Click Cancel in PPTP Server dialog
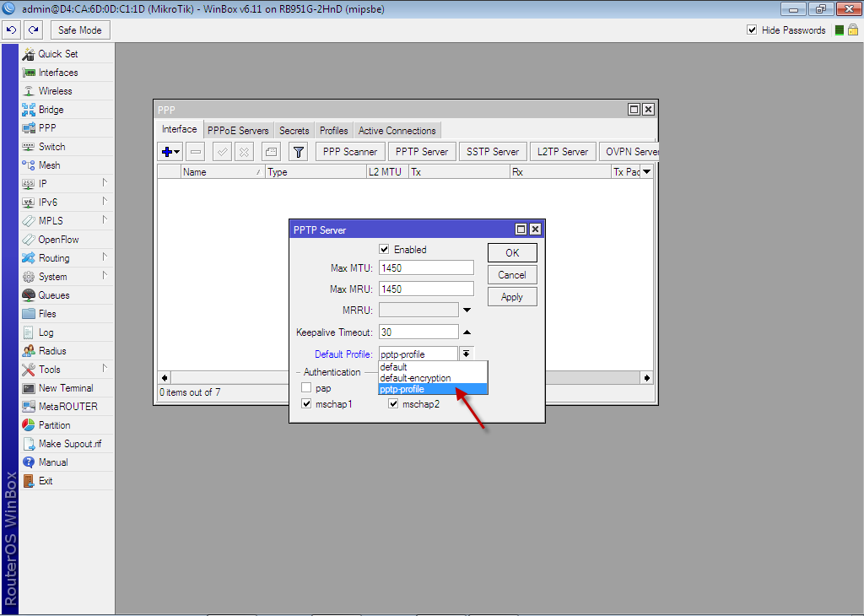 (x=512, y=275)
